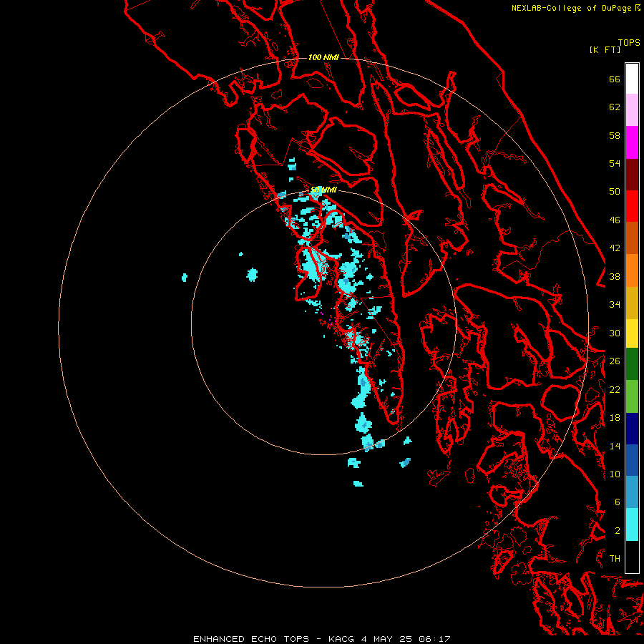Click the '100 NMI' range ring label

323,57
